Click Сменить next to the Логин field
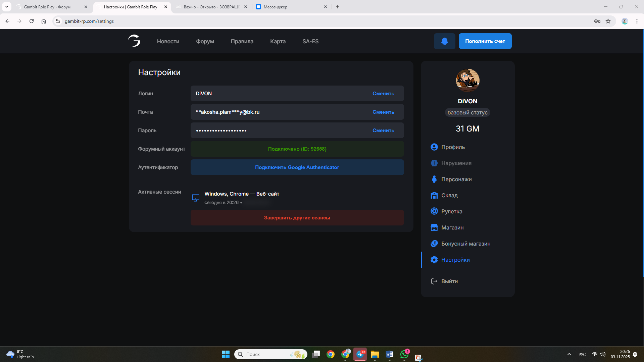Image resolution: width=644 pixels, height=362 pixels. (x=383, y=94)
